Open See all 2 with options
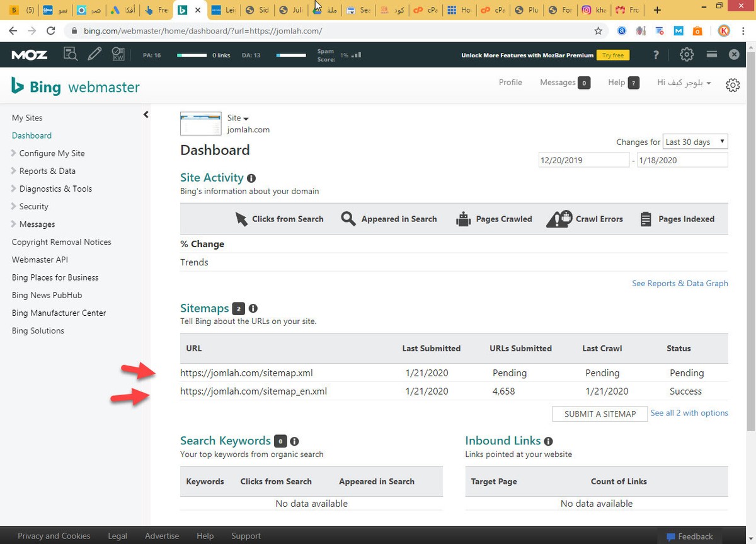 point(689,413)
